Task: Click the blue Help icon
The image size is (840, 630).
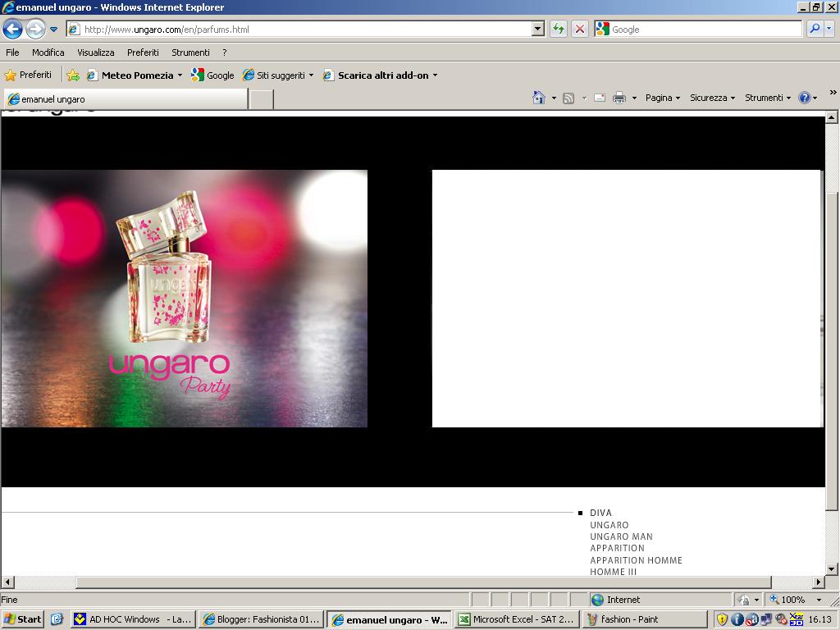Action: (805, 98)
